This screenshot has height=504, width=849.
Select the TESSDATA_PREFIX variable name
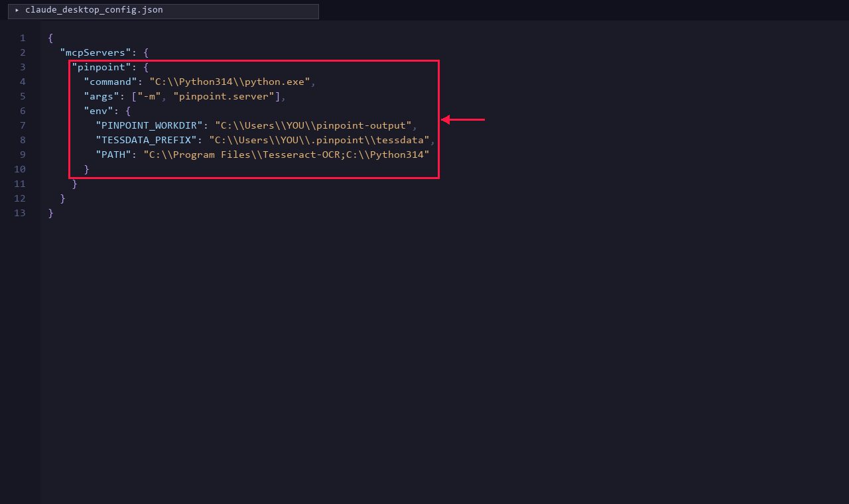coord(146,140)
